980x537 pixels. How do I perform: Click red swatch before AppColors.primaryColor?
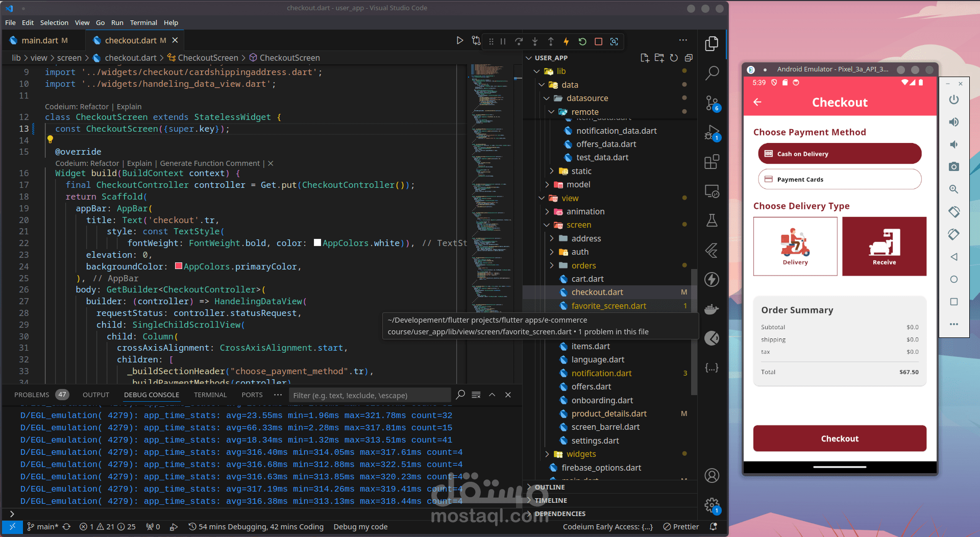179,265
